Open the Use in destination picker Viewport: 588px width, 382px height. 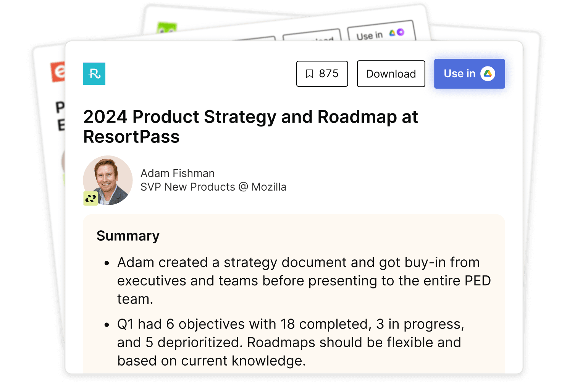tap(469, 74)
